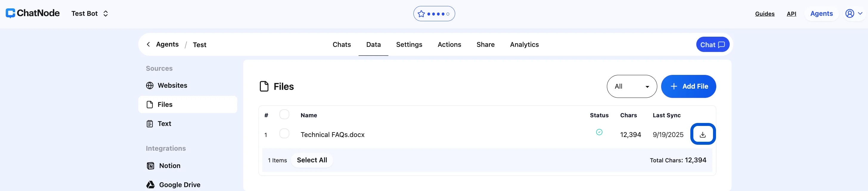Switch to the Settings tab

(409, 44)
